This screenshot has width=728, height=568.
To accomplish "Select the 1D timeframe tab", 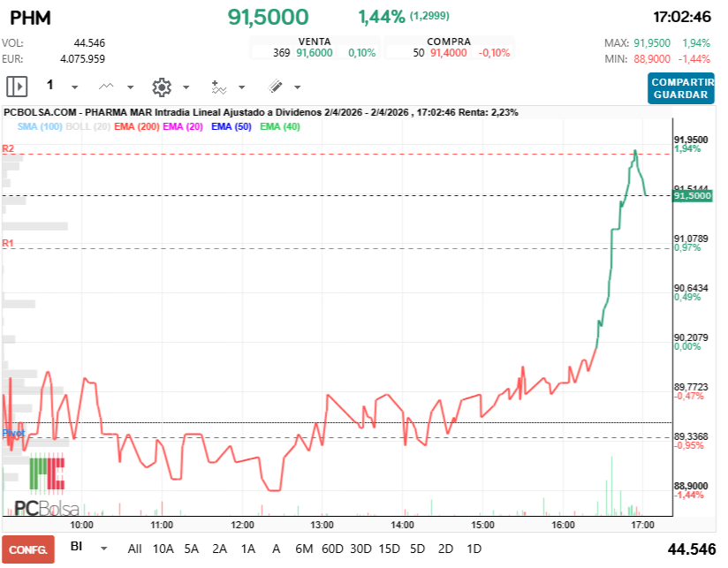I will click(474, 549).
